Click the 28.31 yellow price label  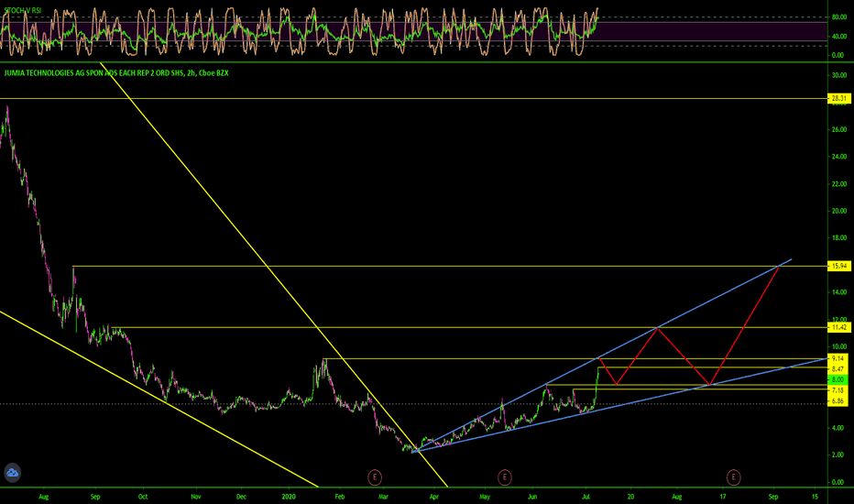tap(838, 99)
